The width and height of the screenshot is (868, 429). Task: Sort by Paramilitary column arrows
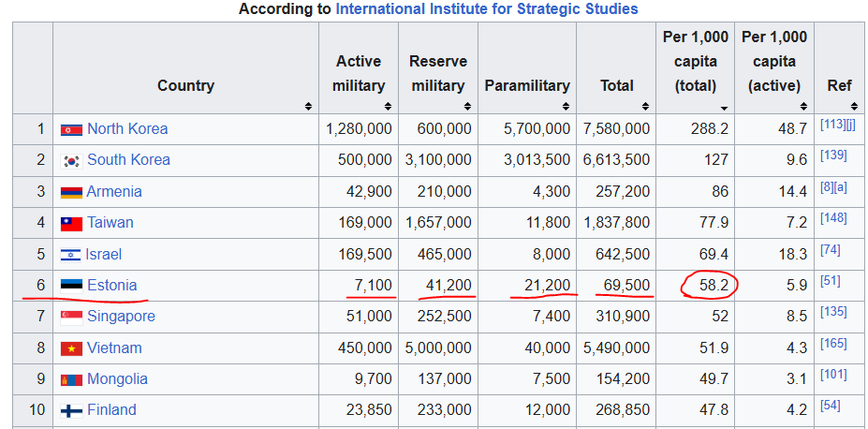(566, 108)
